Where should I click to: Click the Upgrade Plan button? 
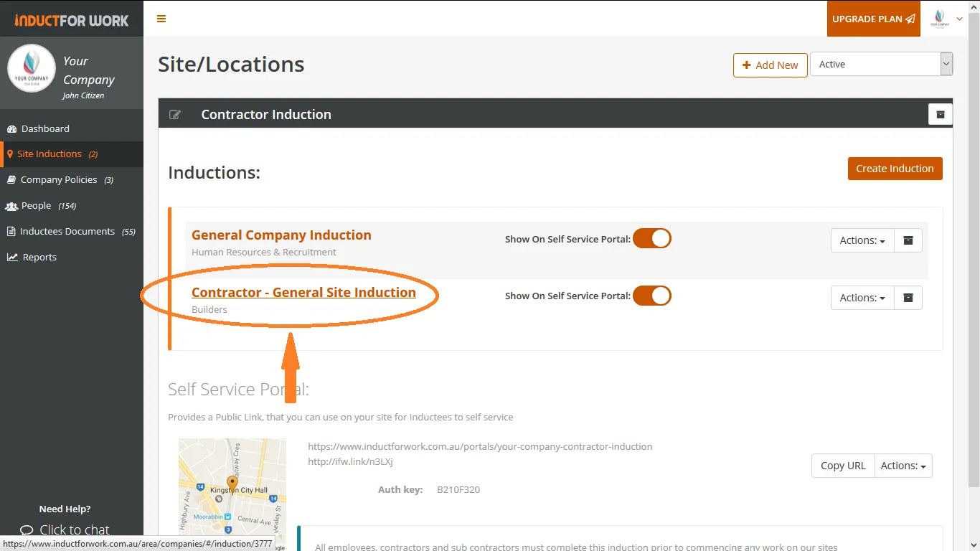coord(874,19)
